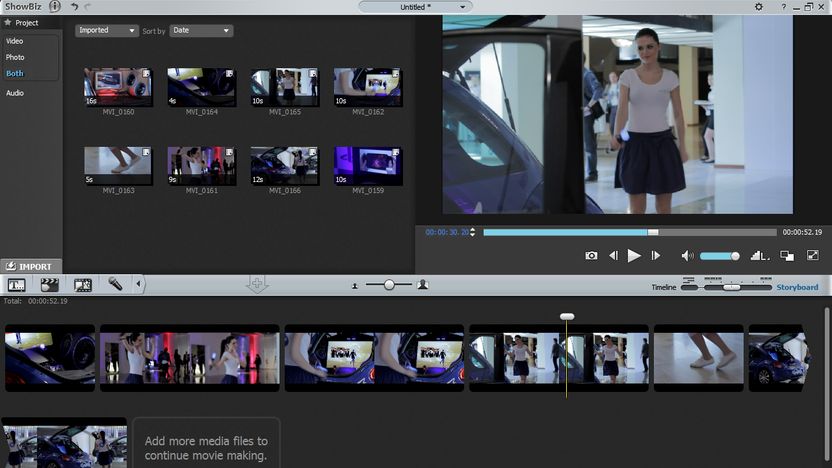
Task: Capture a snapshot with camera icon
Action: [x=591, y=256]
